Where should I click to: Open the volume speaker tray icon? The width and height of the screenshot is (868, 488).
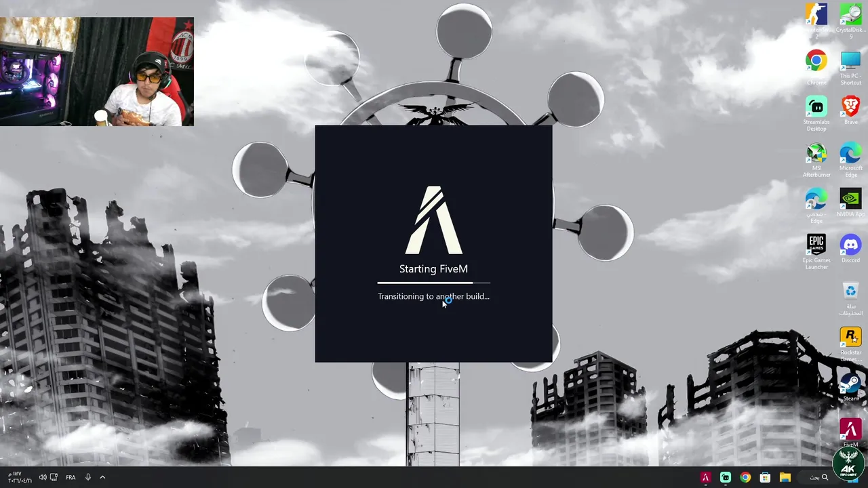point(42,477)
